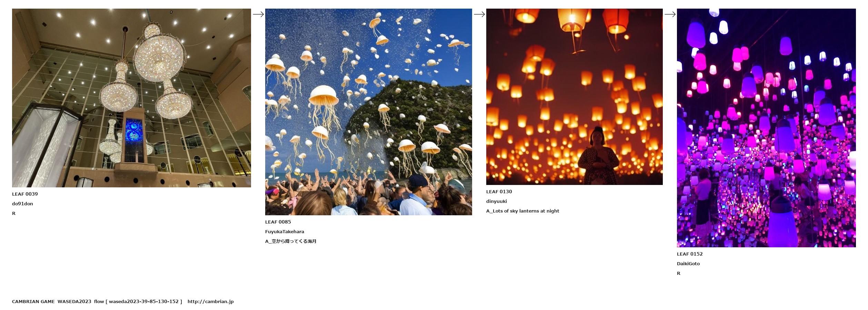Click the arrow before the purple lamps image
Image resolution: width=868 pixels, height=310 pixels.
[x=670, y=14]
